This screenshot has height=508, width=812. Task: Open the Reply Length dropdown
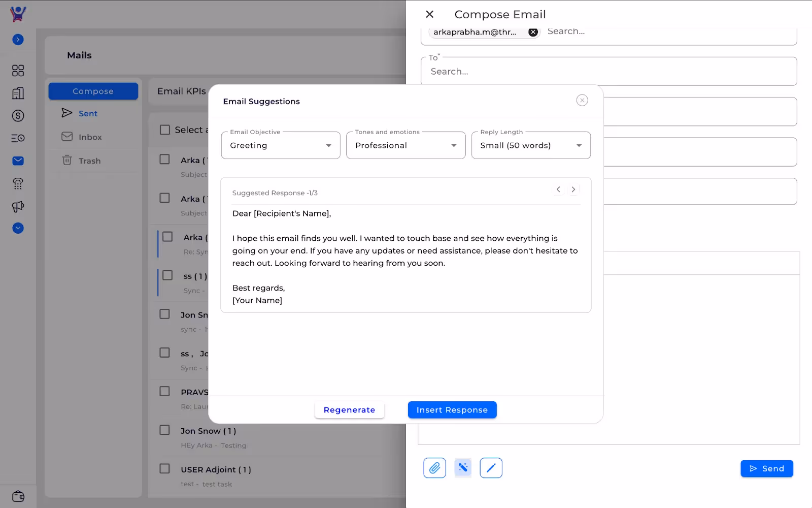(531, 146)
